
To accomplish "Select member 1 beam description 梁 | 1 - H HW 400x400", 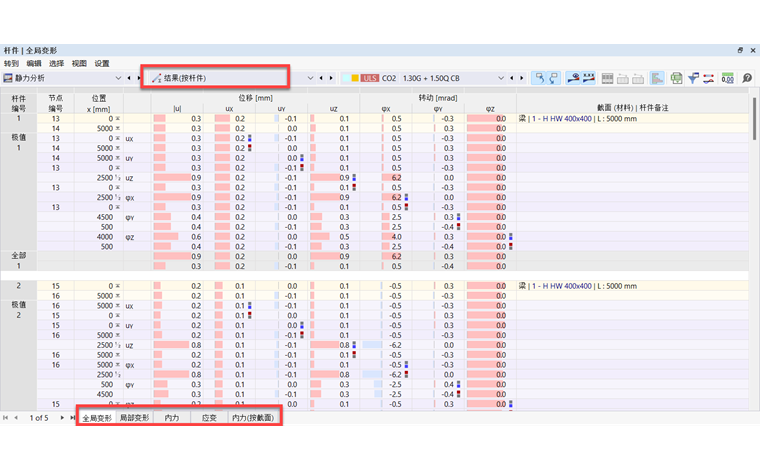I will 577,119.
